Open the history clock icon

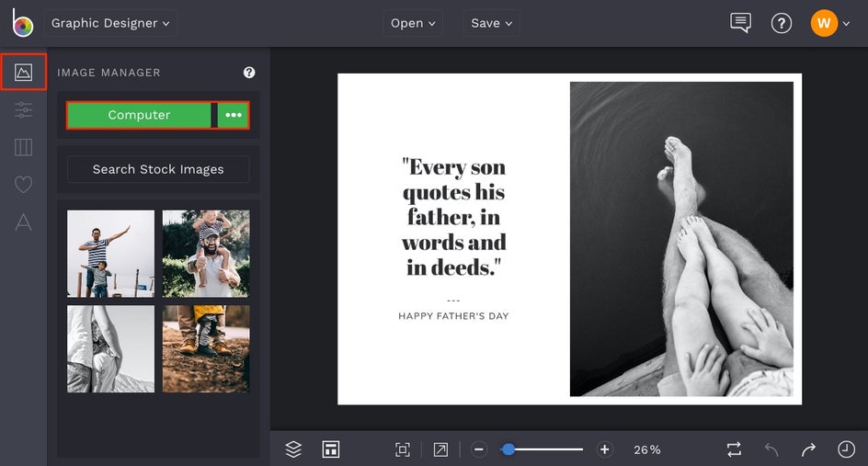pos(846,449)
